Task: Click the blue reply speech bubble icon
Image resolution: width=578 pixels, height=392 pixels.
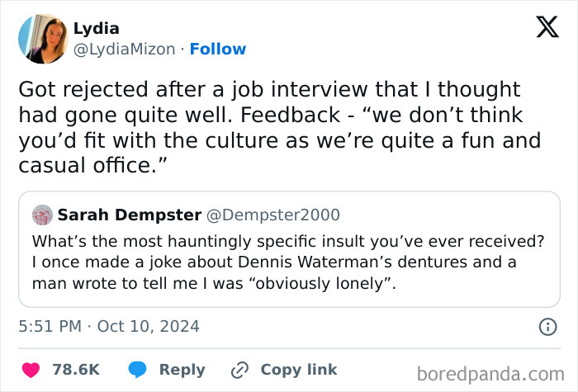Action: pyautogui.click(x=138, y=370)
